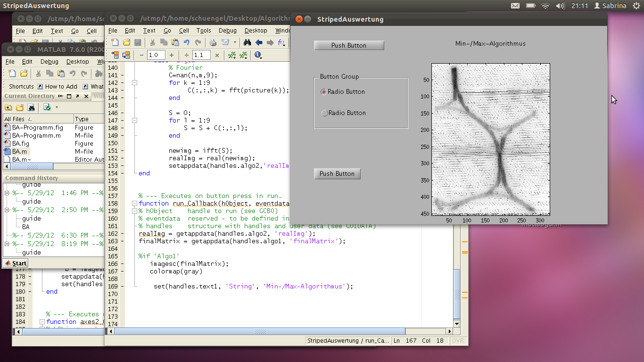Select the second Radio Button option
The width and height of the screenshot is (644, 362).
coord(324,113)
